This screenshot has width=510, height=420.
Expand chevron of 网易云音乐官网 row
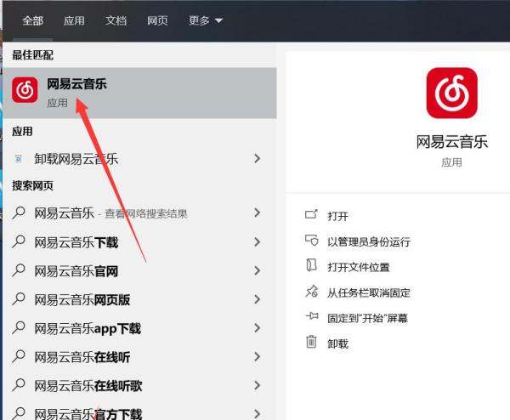(258, 270)
